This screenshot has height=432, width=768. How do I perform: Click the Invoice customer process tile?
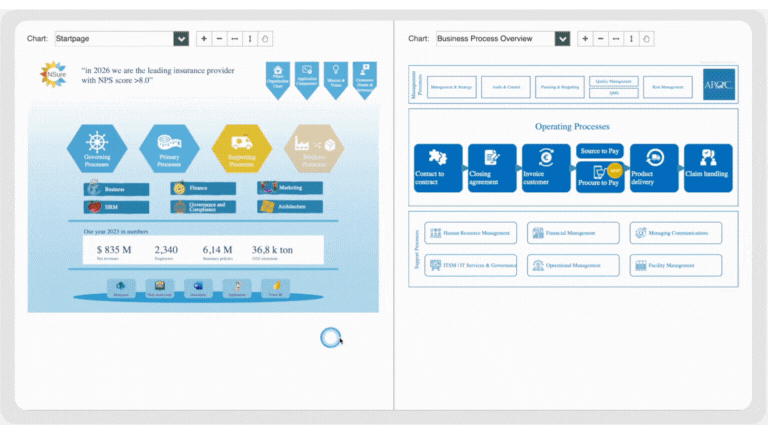(546, 167)
